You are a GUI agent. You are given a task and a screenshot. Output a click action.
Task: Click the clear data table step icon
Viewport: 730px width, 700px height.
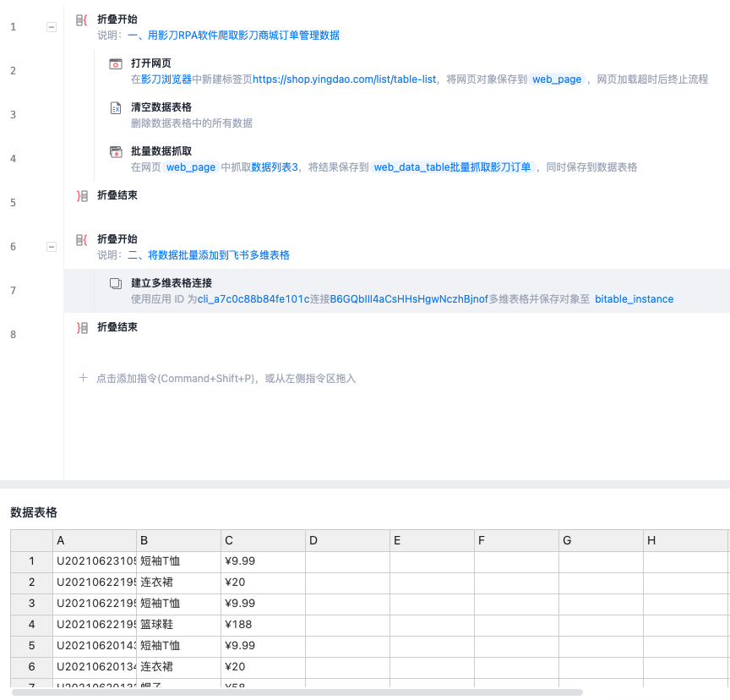point(116,108)
